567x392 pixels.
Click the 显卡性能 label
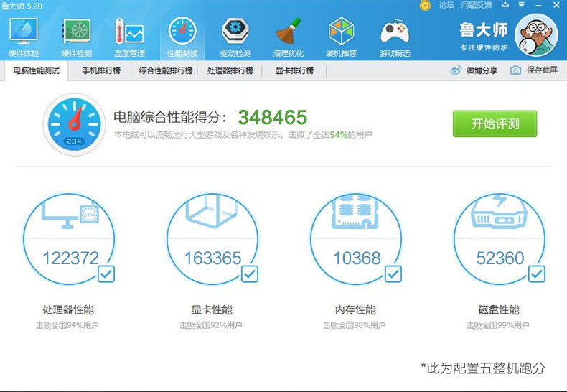click(x=212, y=310)
